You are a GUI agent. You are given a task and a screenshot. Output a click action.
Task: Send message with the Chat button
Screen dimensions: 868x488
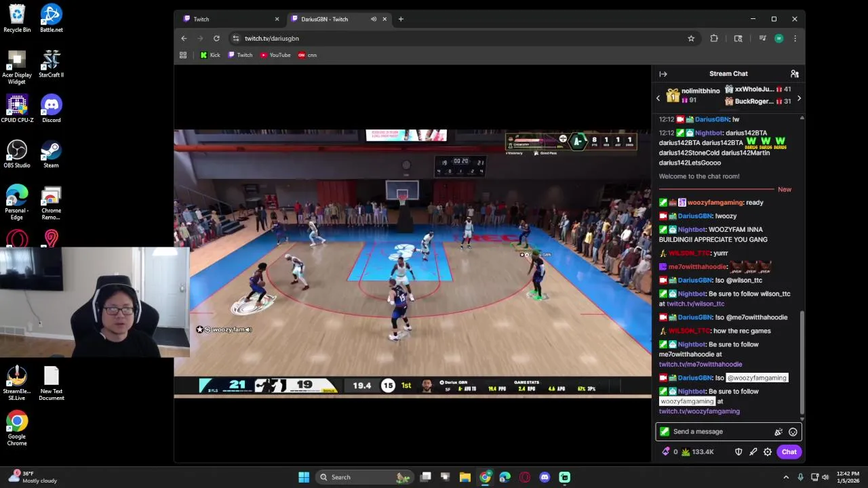coord(789,452)
